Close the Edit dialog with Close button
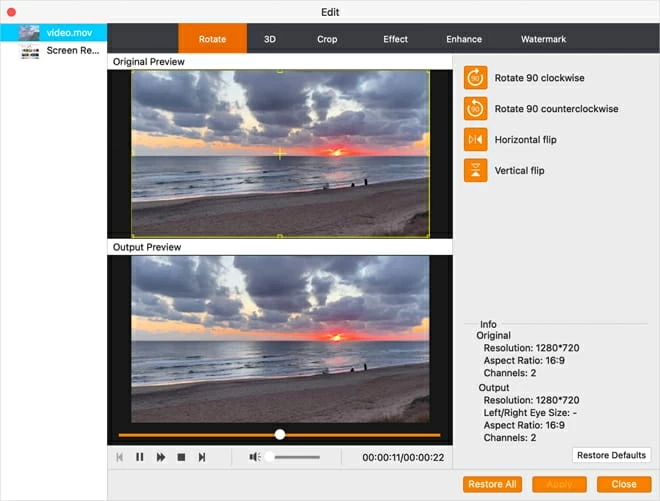 tap(624, 484)
